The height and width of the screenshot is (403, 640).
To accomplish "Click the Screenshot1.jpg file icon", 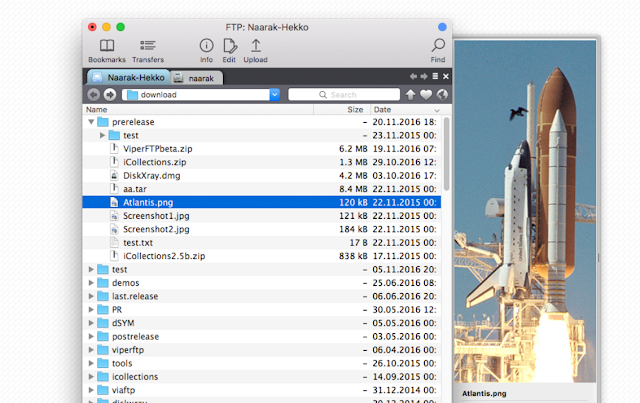I will (114, 216).
